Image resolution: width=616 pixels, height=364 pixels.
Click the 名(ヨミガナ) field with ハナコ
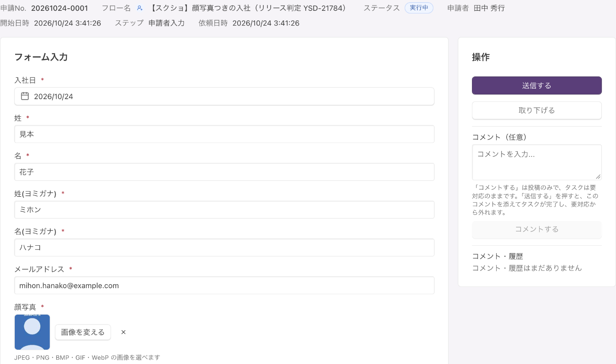(224, 247)
